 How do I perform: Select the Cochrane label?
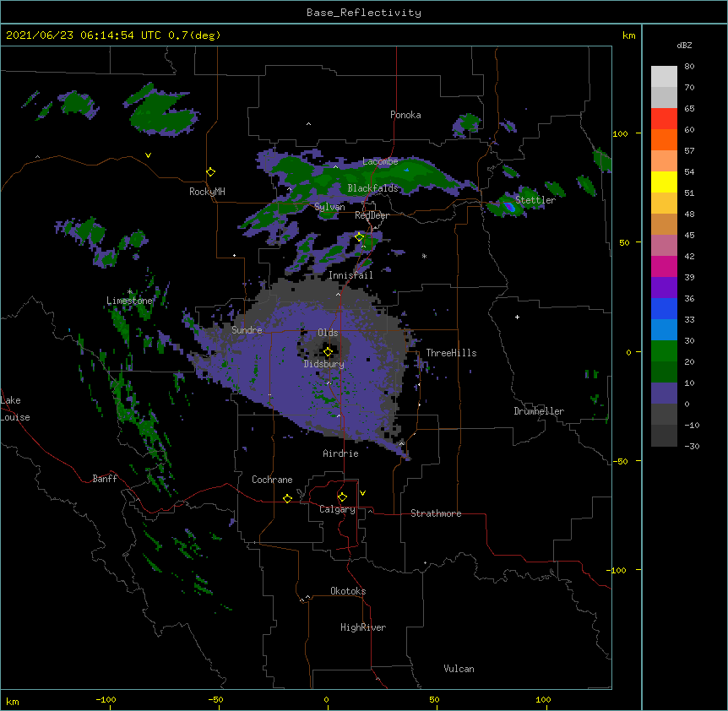272,480
